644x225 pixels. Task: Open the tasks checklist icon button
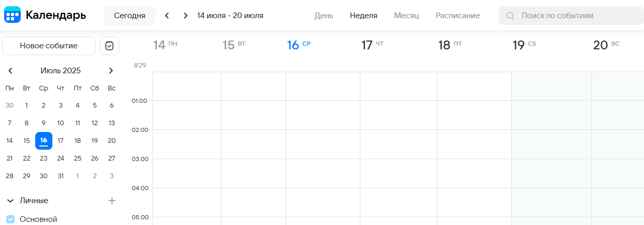[109, 46]
